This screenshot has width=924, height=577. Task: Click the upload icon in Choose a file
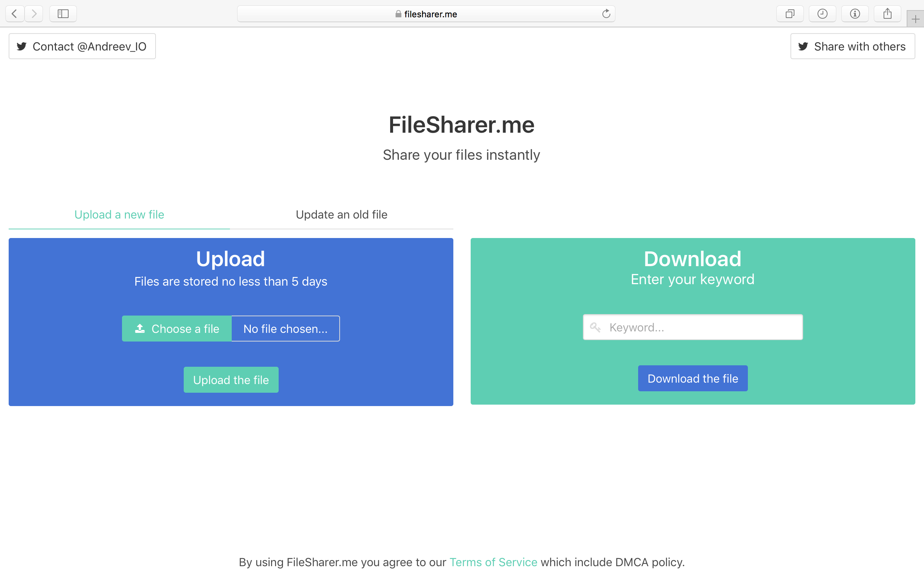click(140, 329)
